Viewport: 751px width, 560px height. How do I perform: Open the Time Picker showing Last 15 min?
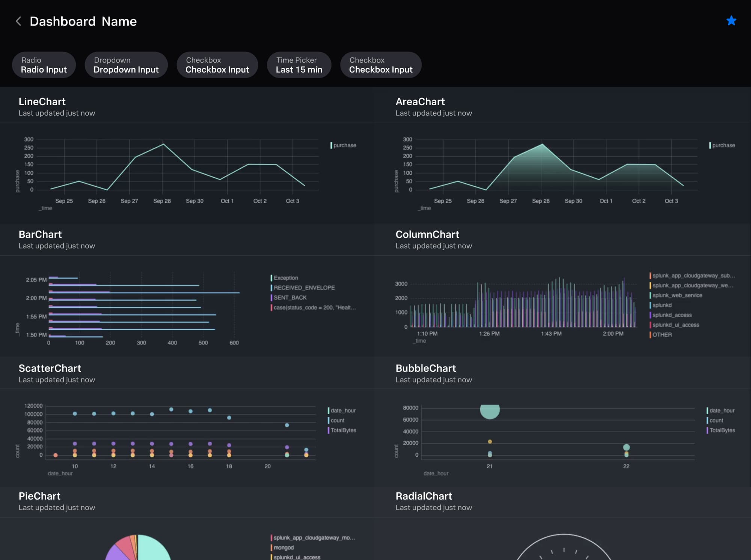click(299, 65)
